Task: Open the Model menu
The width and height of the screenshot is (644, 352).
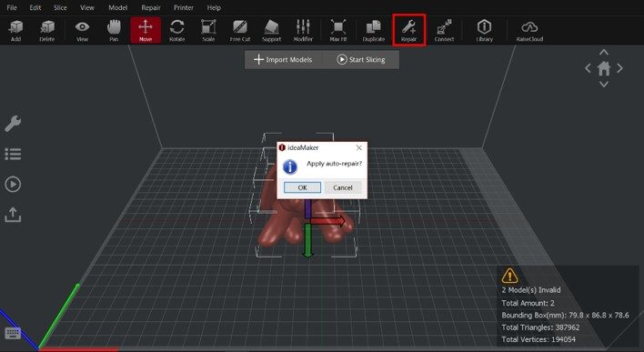Action: 117,7
